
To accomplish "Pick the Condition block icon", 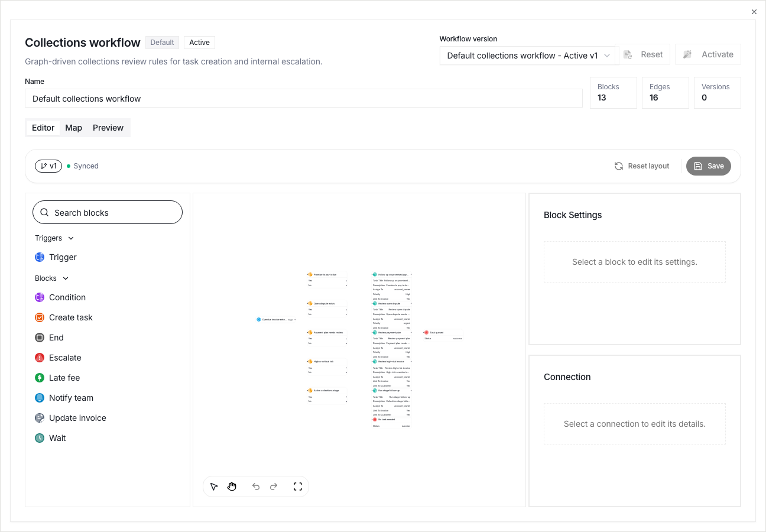I will click(x=40, y=297).
